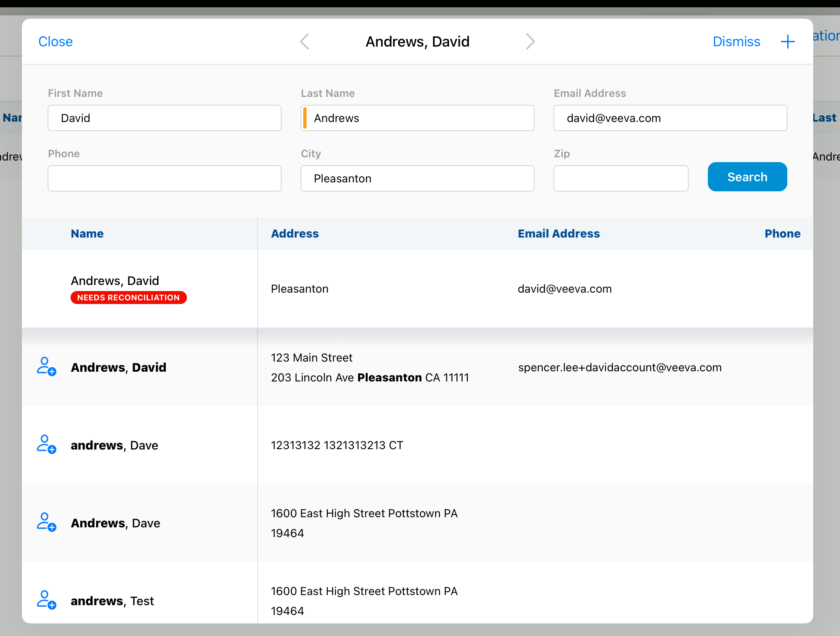Click the Last Name field containing Andrews

pyautogui.click(x=418, y=118)
